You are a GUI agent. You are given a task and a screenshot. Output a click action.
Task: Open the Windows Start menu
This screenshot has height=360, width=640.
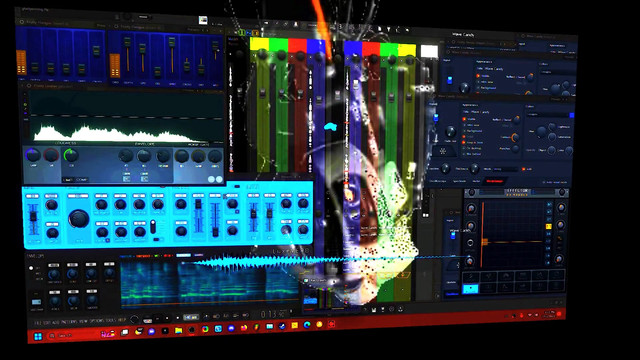(38, 336)
